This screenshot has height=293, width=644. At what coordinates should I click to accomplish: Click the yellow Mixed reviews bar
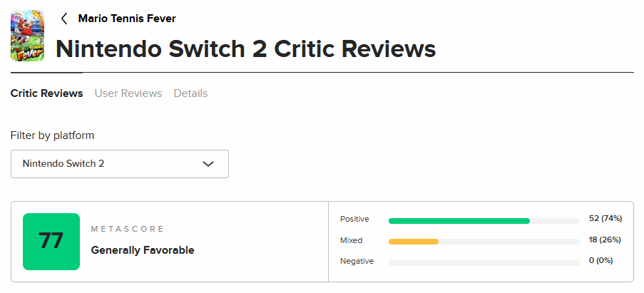pyautogui.click(x=414, y=242)
